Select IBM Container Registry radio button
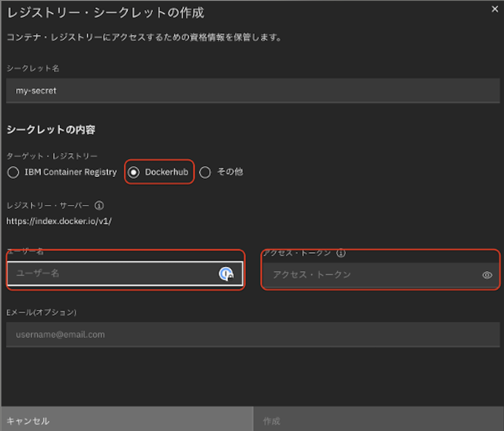Viewport: 504px width, 431px height. coord(13,172)
